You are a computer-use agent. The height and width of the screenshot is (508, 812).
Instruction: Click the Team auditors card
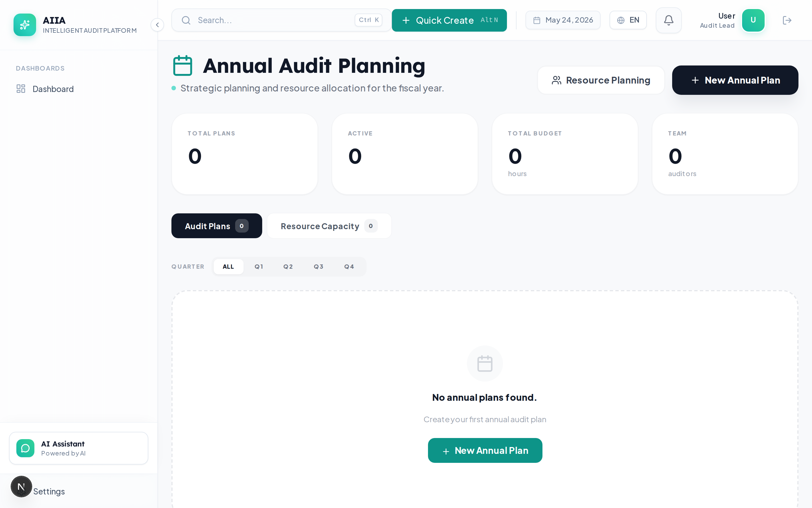[725, 154]
